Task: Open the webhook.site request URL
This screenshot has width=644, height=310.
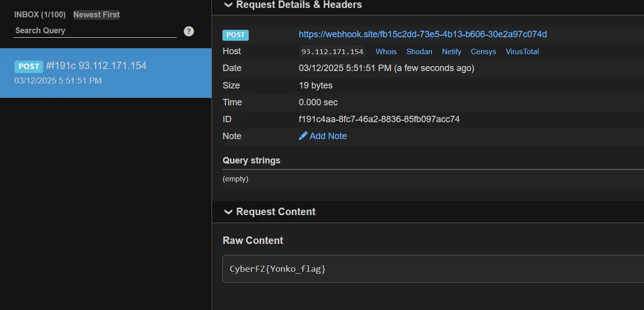Action: click(x=423, y=34)
